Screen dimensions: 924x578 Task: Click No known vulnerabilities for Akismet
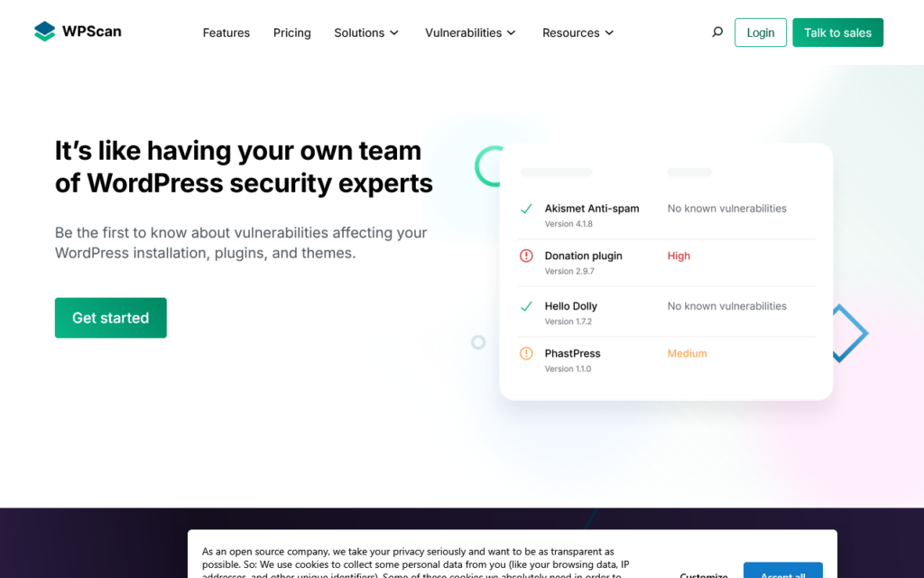(726, 209)
